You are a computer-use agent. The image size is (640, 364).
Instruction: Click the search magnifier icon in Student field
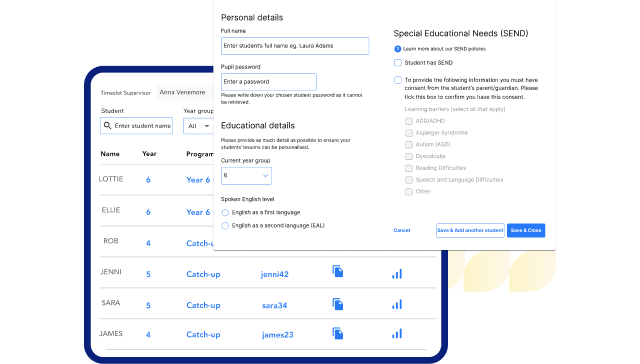click(x=107, y=125)
